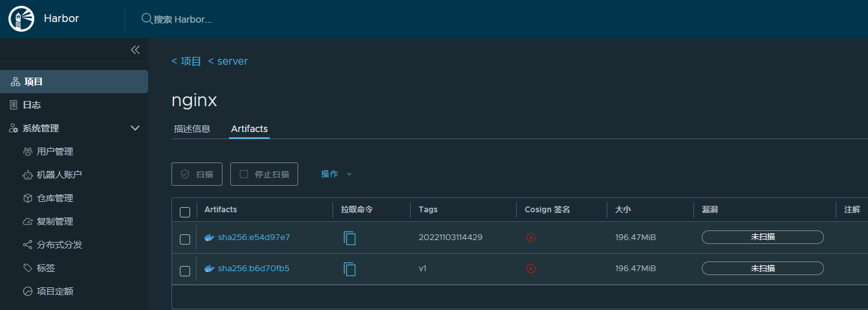The height and width of the screenshot is (310, 868).
Task: Click tag text 20221103114429
Action: (x=450, y=238)
